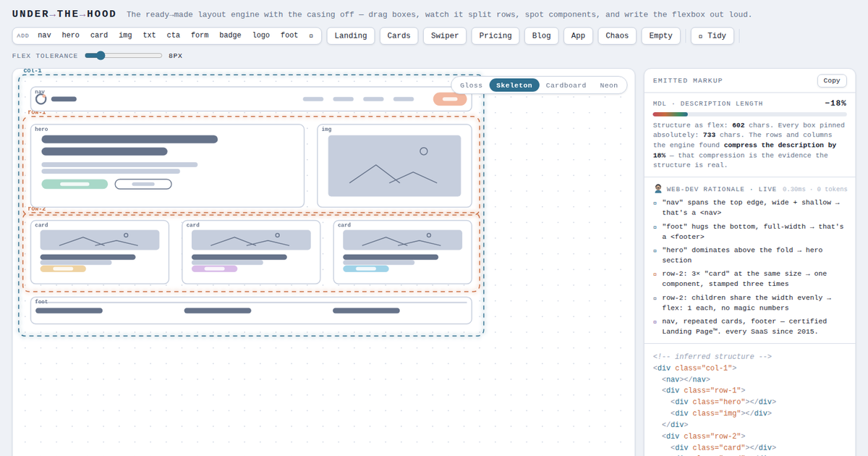Select the Cardboard theme
The height and width of the screenshot is (456, 868).
[x=566, y=85]
